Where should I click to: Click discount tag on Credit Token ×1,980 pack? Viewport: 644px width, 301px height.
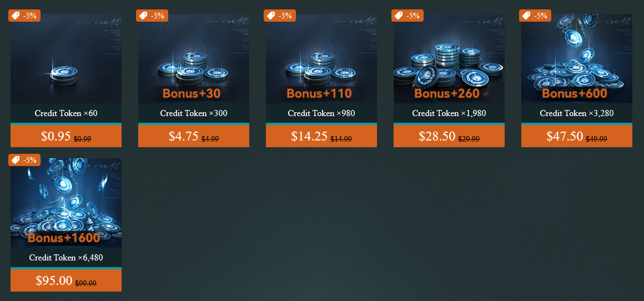[407, 16]
